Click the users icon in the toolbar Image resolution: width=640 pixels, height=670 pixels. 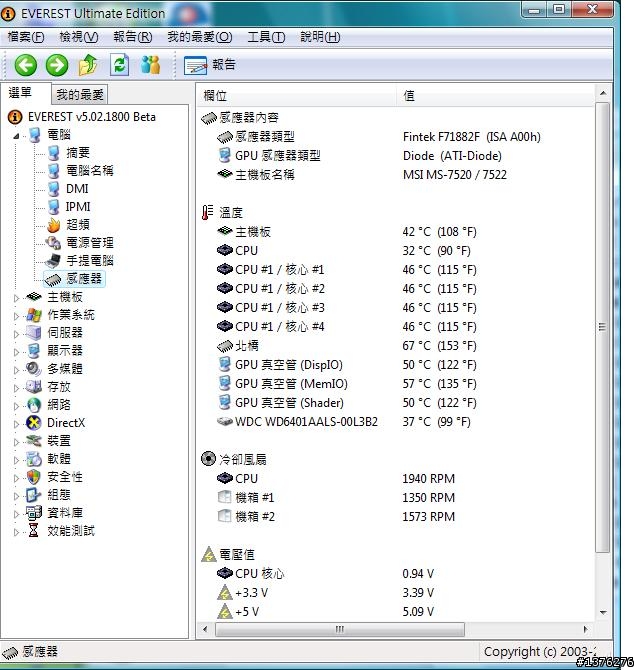tap(150, 65)
